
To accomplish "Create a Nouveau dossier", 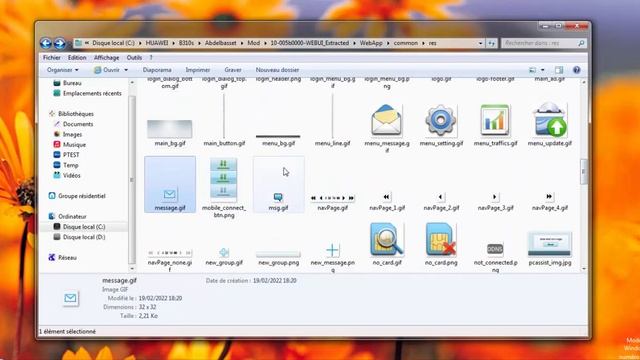I will pos(277,70).
